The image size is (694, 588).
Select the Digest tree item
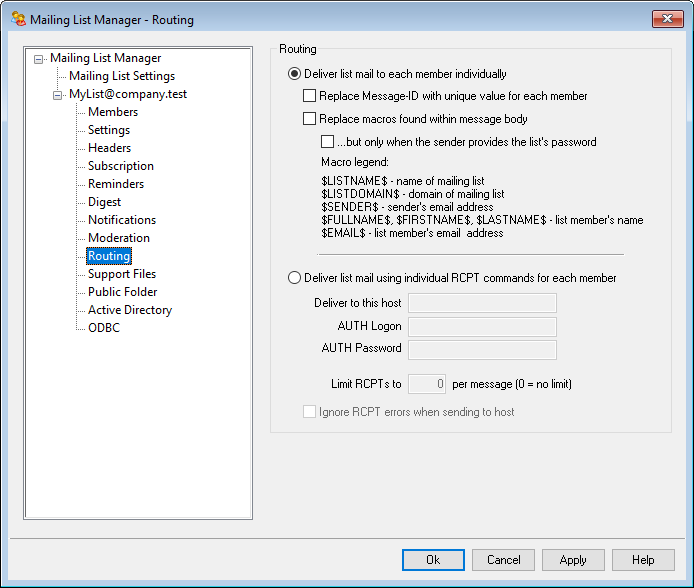tap(104, 202)
